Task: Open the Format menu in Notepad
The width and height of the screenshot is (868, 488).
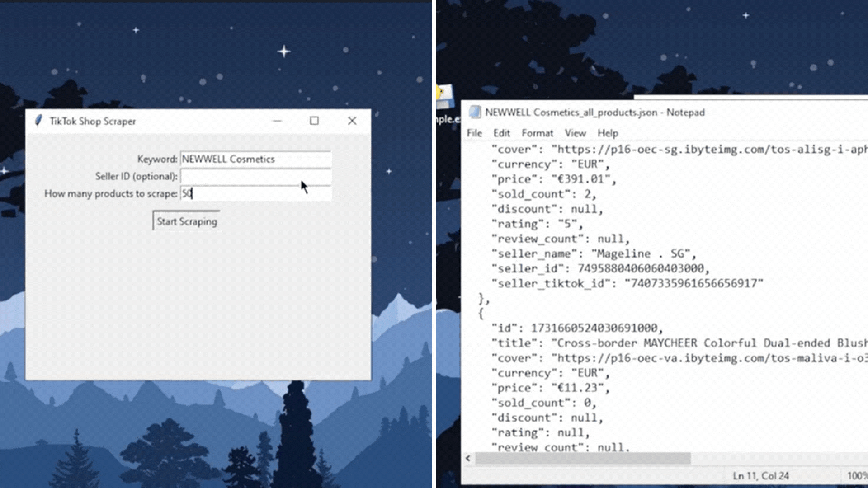Action: tap(537, 133)
